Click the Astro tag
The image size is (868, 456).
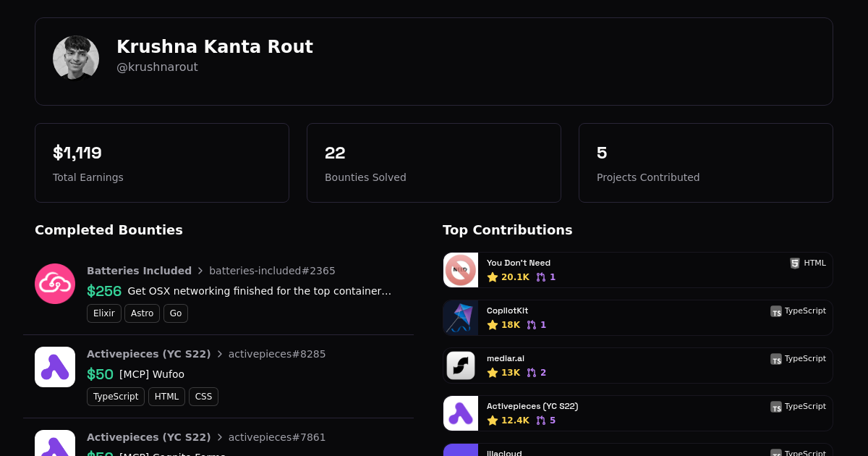(x=142, y=313)
